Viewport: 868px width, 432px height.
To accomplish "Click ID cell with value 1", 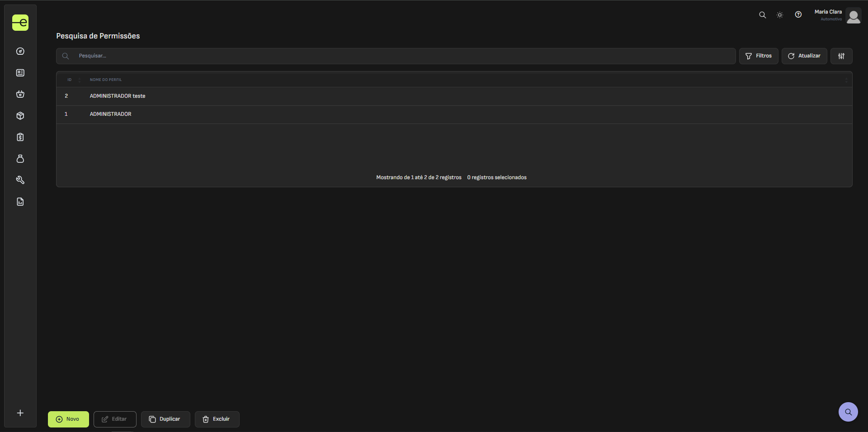I will (x=66, y=114).
